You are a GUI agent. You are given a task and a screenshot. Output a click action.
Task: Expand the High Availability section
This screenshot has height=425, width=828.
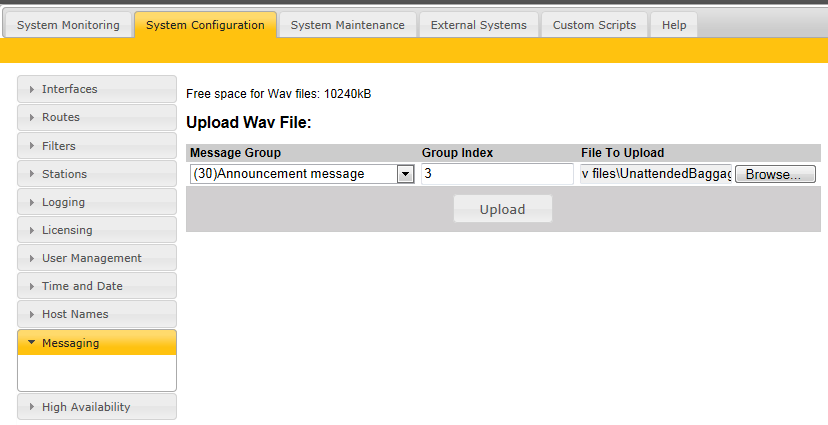pyautogui.click(x=97, y=407)
